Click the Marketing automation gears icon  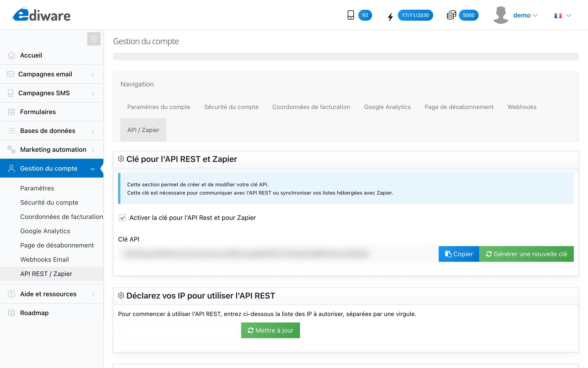(11, 149)
